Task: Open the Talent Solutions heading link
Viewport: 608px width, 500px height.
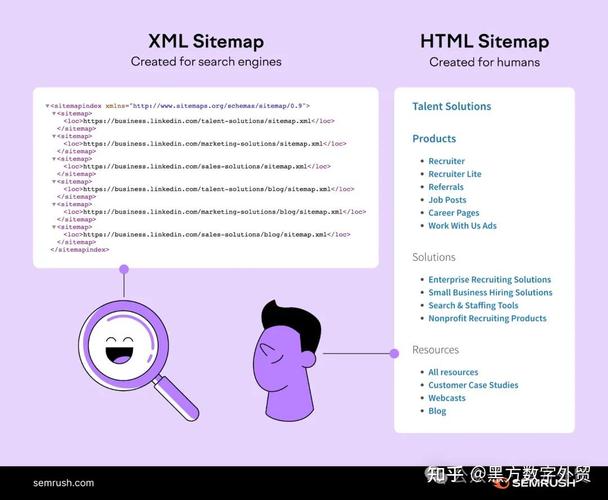Action: [452, 107]
